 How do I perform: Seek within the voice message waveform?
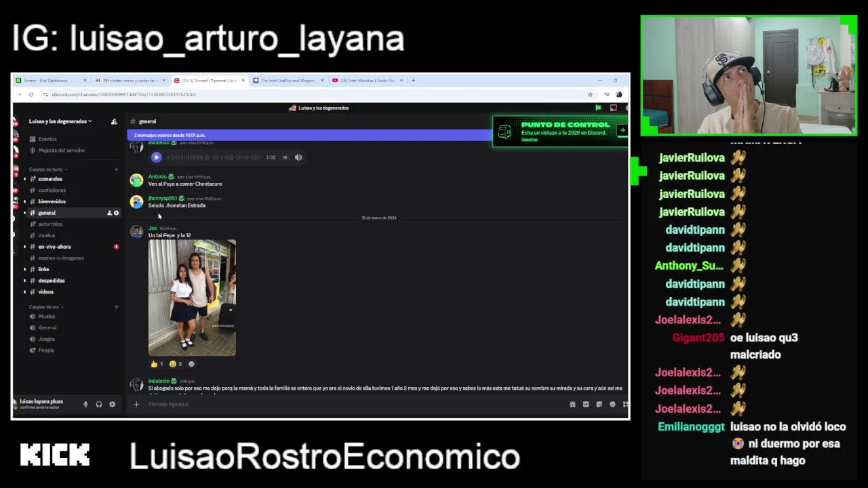pos(214,157)
